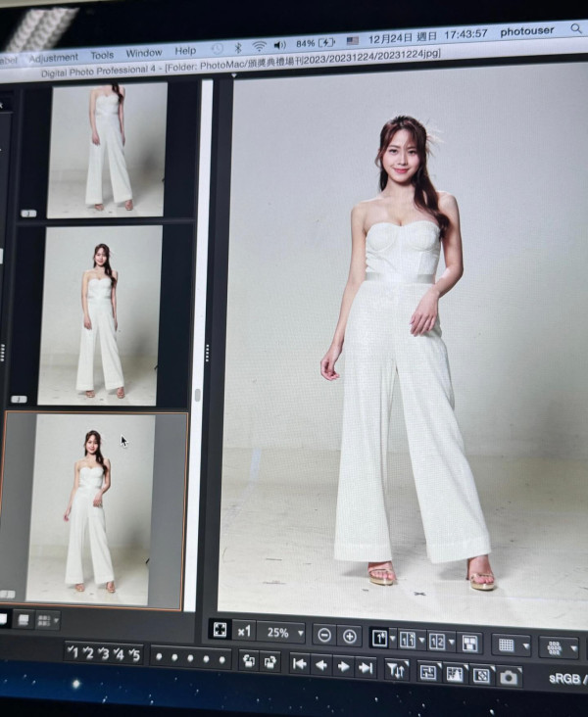Open the 25% zoom dropdown

click(280, 633)
